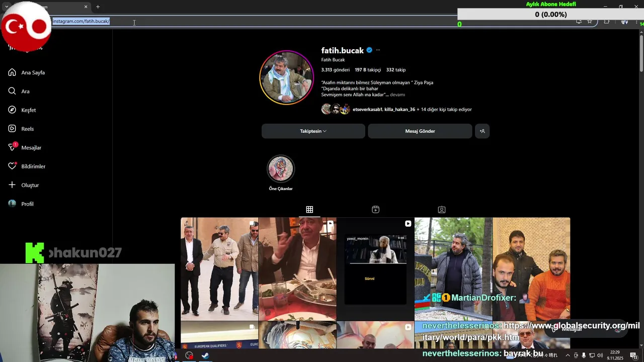Bookmark this page with star icon
644x362 pixels.
coord(590,22)
